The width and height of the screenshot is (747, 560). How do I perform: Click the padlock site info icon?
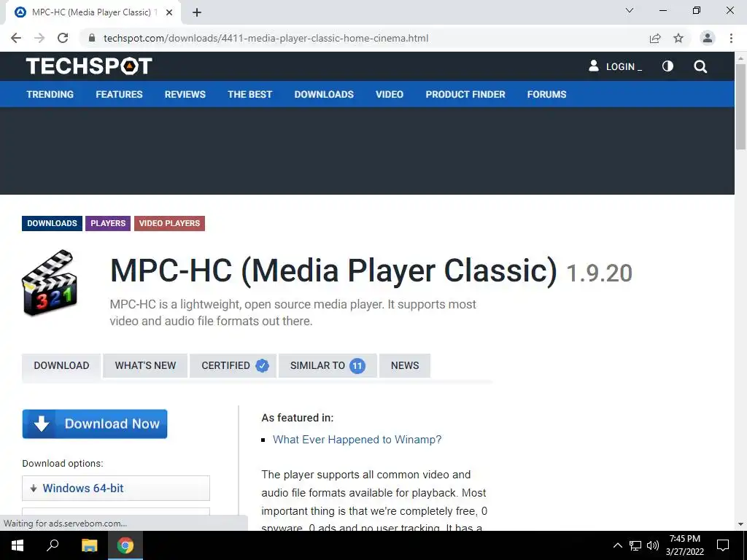[91, 38]
